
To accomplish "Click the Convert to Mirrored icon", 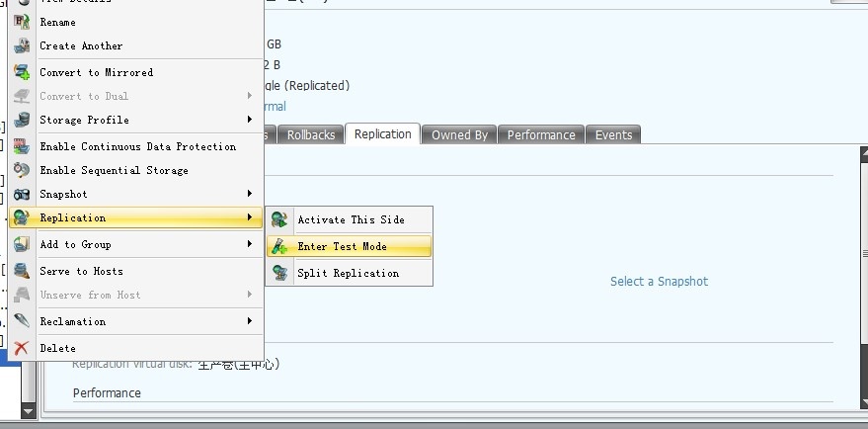I will click(x=22, y=72).
